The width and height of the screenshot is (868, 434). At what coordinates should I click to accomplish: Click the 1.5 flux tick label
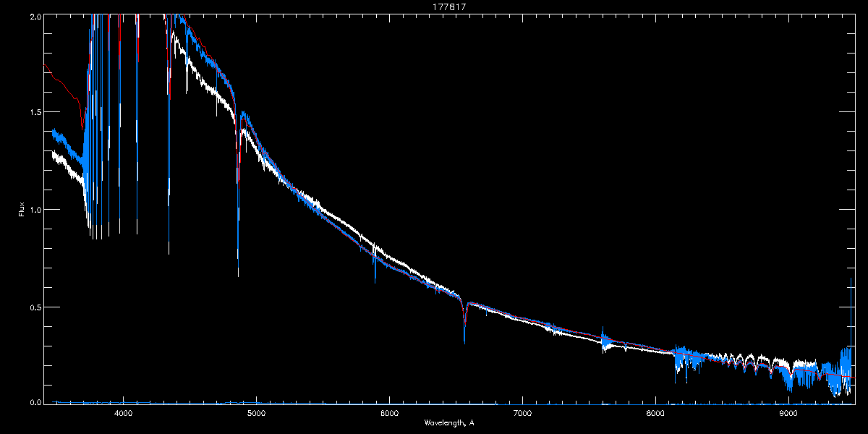click(x=35, y=112)
